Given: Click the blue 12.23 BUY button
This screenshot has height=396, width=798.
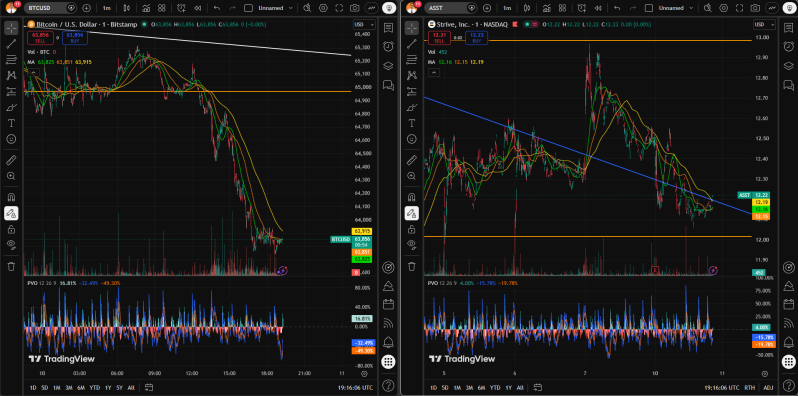Looking at the screenshot, I should click(476, 38).
